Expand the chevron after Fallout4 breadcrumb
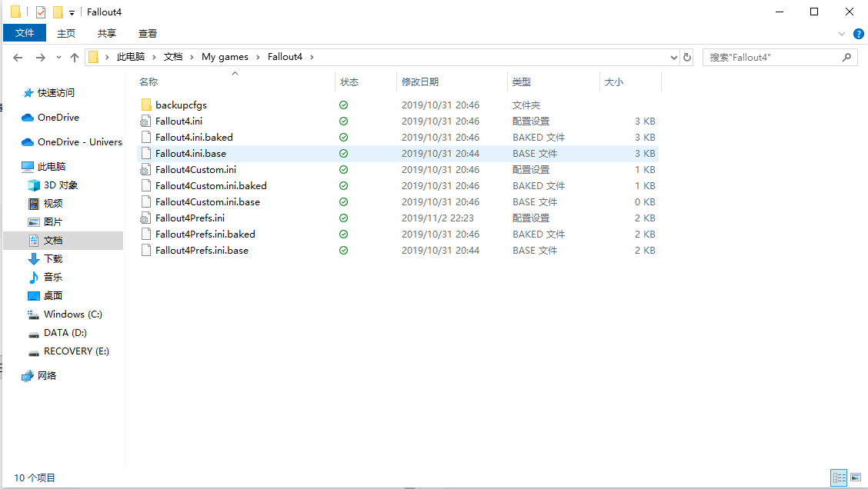 (x=312, y=57)
